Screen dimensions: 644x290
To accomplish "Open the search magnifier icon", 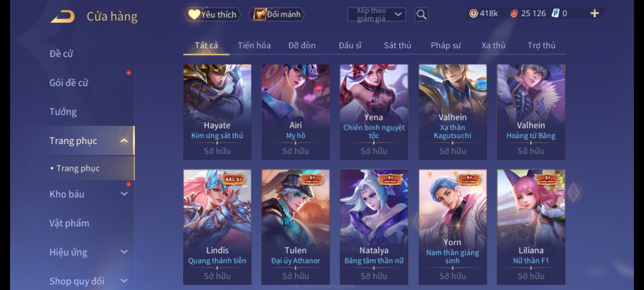I will coord(421,15).
